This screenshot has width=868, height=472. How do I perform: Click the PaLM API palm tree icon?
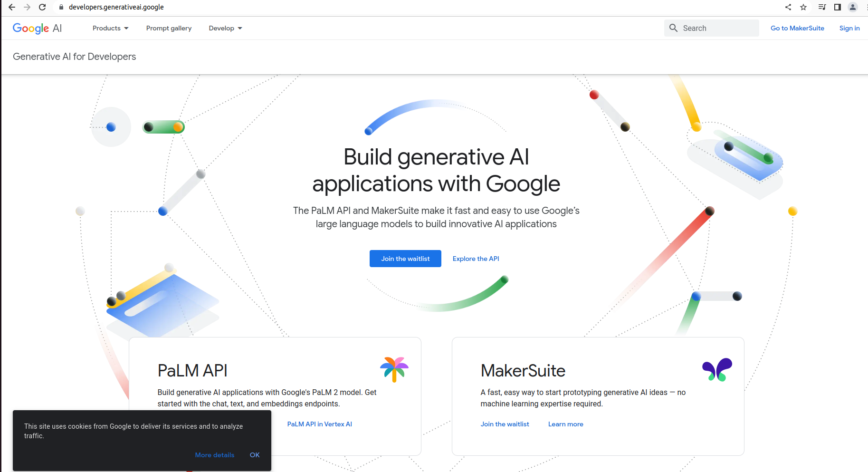pos(394,369)
